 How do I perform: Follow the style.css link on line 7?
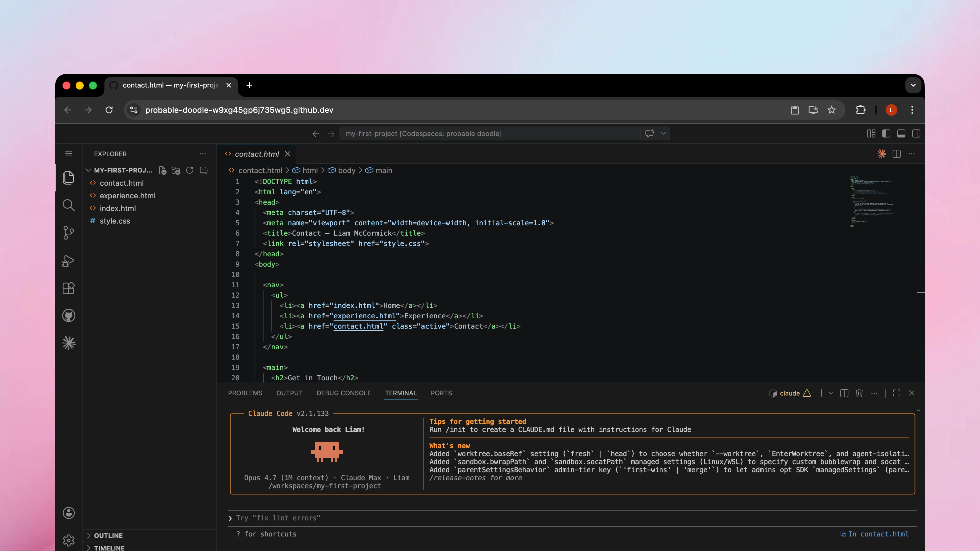click(x=402, y=244)
